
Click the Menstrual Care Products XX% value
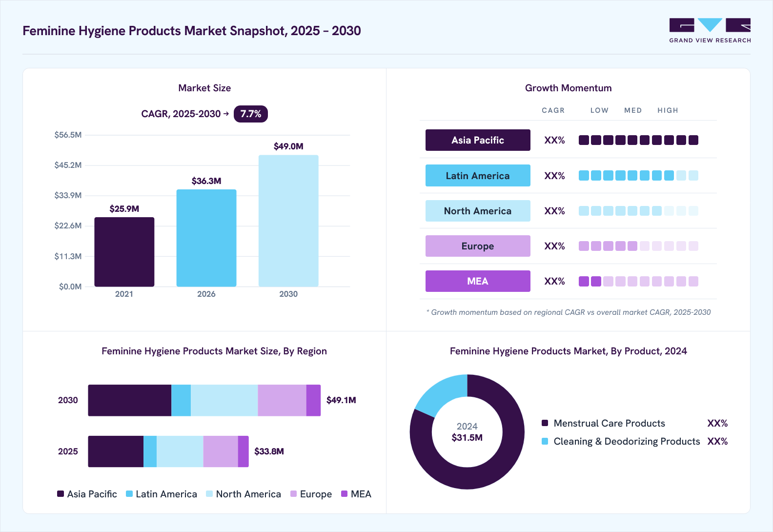(x=717, y=423)
